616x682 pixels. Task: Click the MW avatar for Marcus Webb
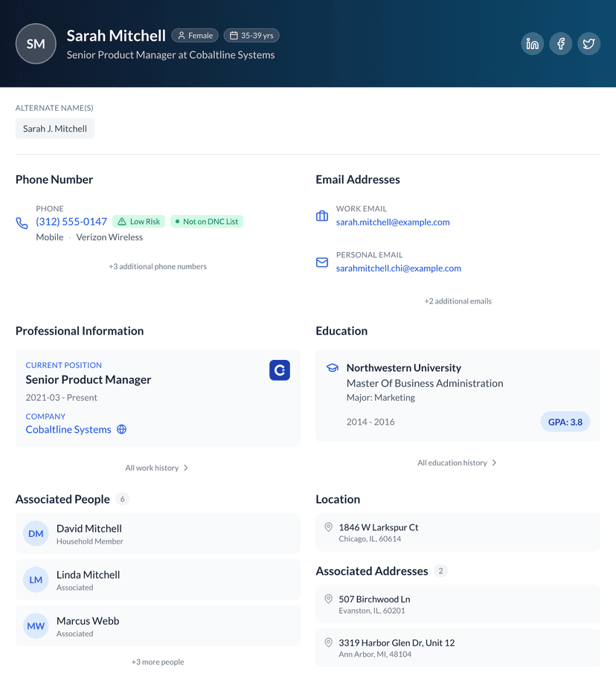[x=36, y=626]
